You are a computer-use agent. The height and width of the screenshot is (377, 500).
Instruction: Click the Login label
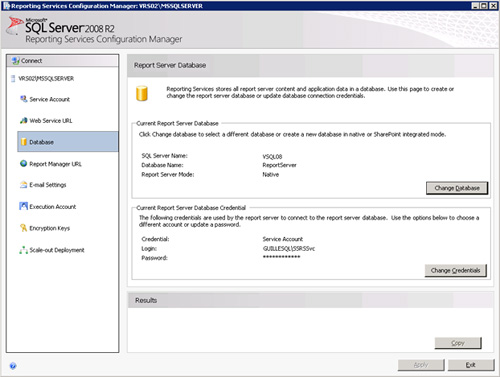(149, 248)
